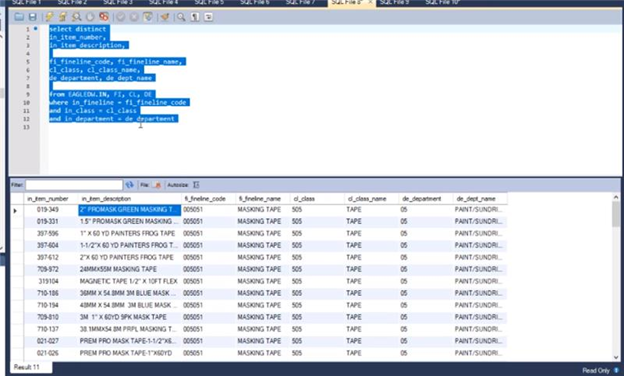Execute current statement with lightning-cursor icon

tap(63, 17)
